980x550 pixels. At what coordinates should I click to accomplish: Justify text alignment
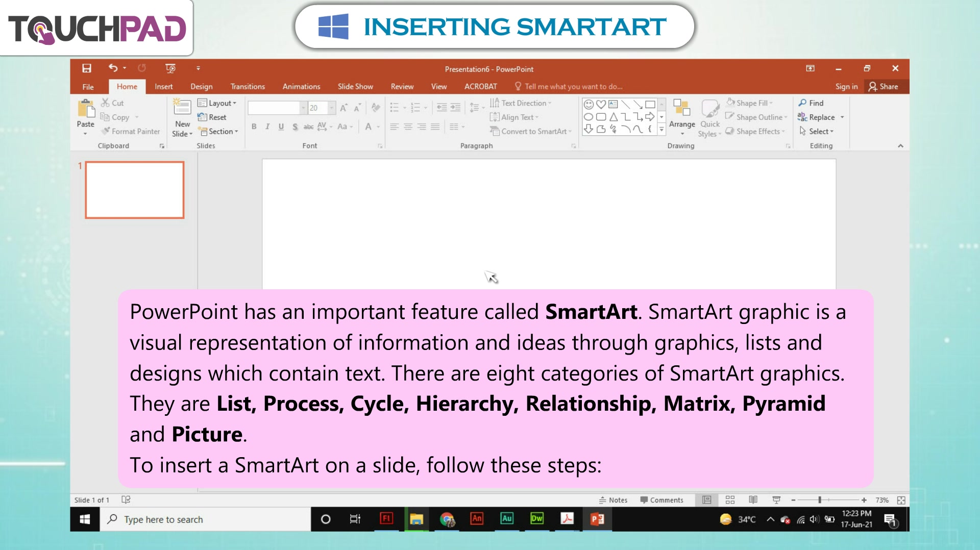pyautogui.click(x=435, y=127)
